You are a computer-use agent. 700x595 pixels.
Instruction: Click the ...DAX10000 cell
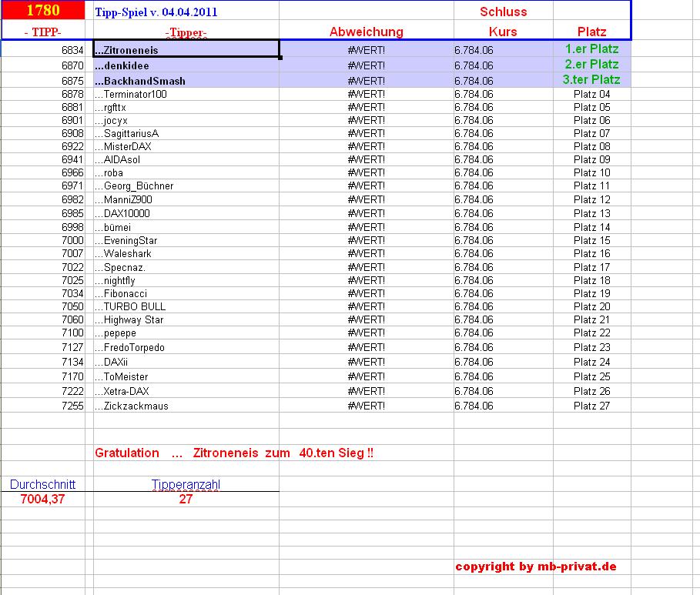point(186,213)
